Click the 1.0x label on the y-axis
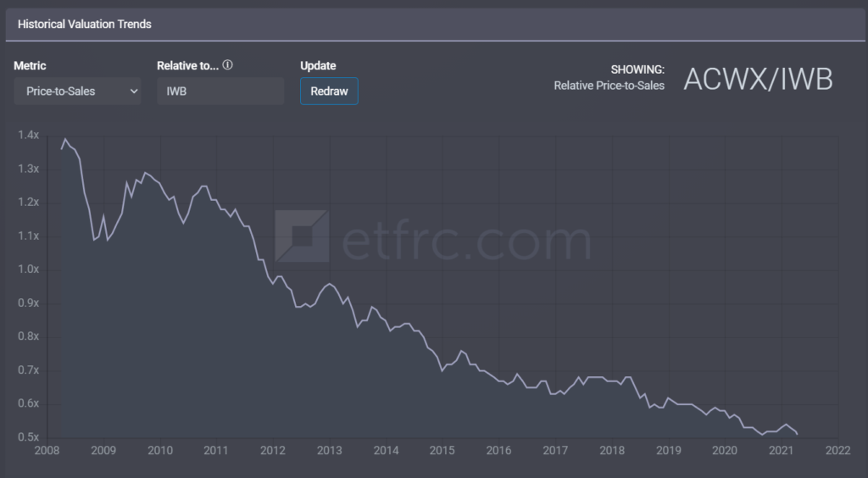The height and width of the screenshot is (478, 868). 28,270
